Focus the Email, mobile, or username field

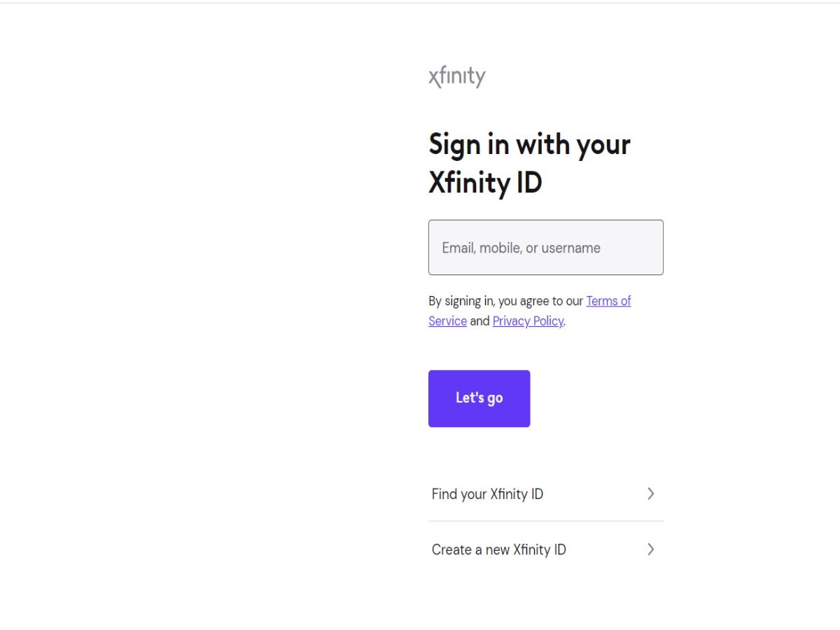click(x=545, y=248)
